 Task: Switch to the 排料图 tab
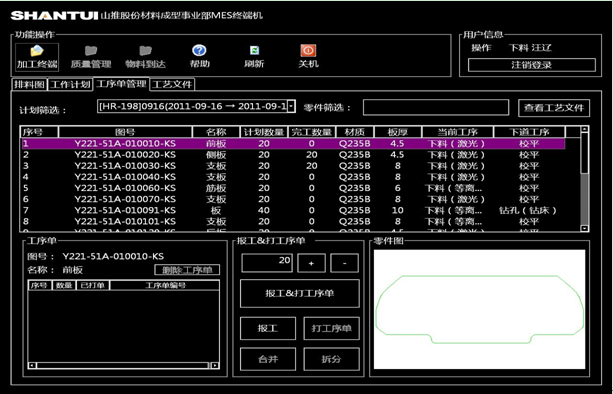29,84
